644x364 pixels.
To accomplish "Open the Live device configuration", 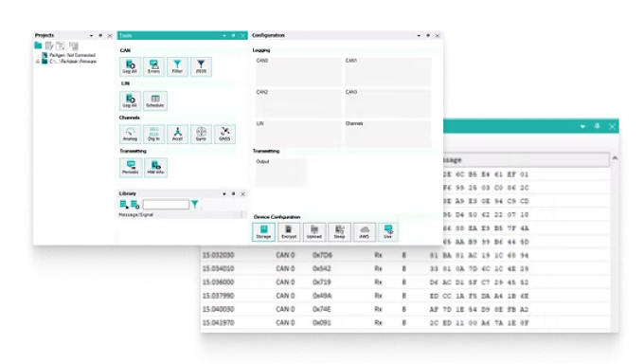I will (387, 232).
